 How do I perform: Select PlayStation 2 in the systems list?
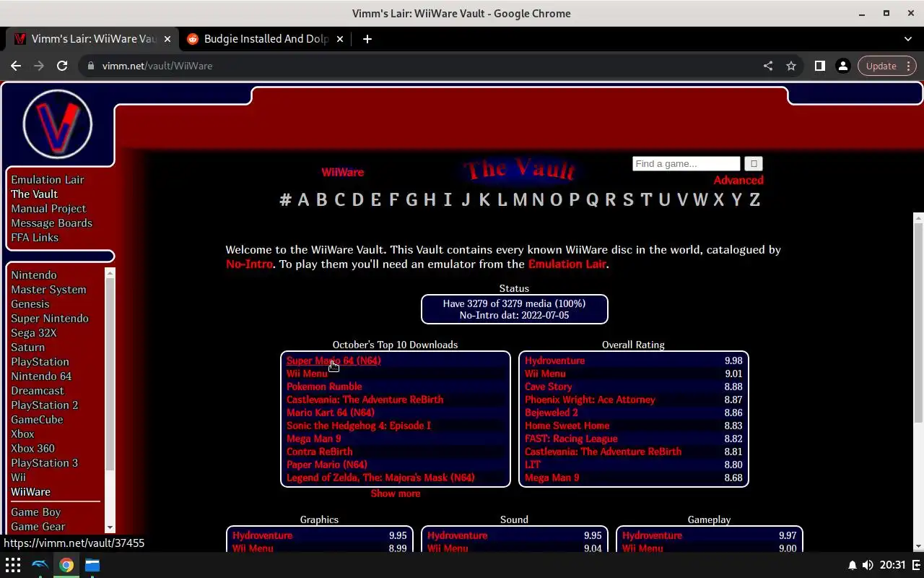pyautogui.click(x=45, y=405)
